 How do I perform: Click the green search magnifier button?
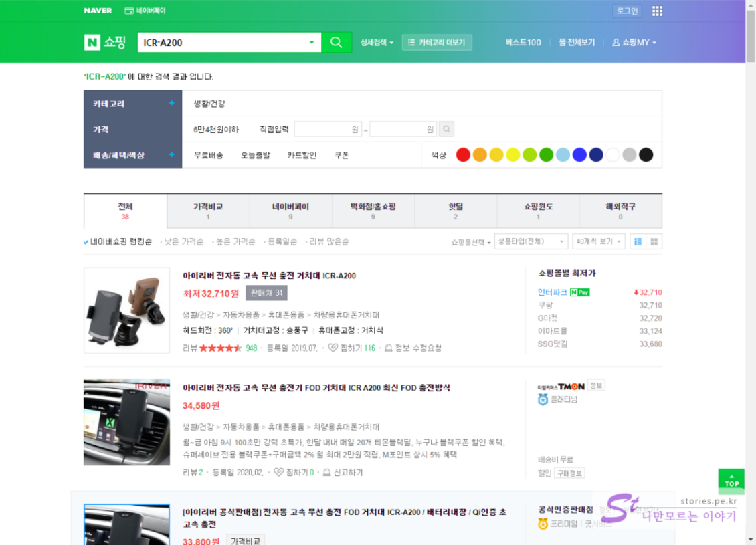click(337, 43)
